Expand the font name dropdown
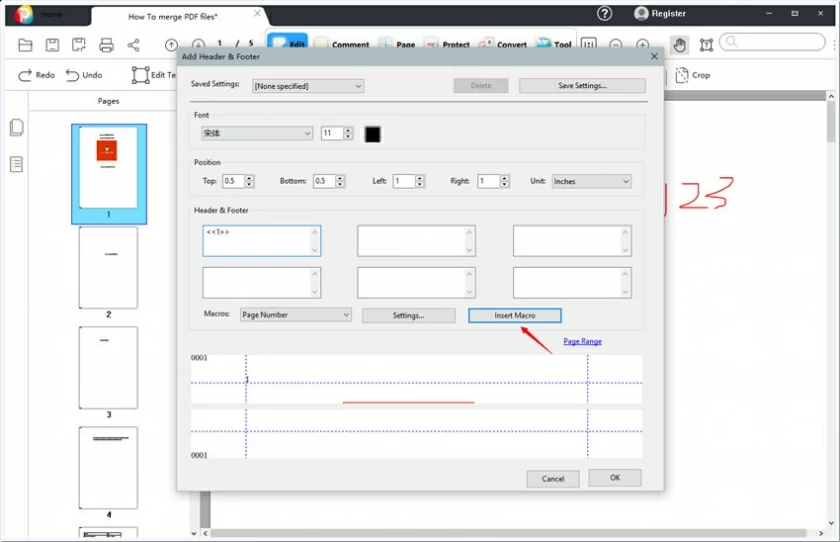 [x=257, y=133]
